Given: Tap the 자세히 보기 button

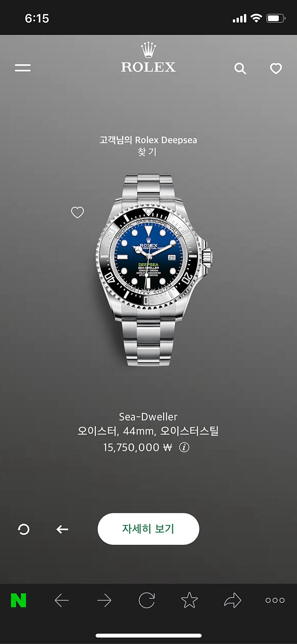Looking at the screenshot, I should click(x=148, y=529).
